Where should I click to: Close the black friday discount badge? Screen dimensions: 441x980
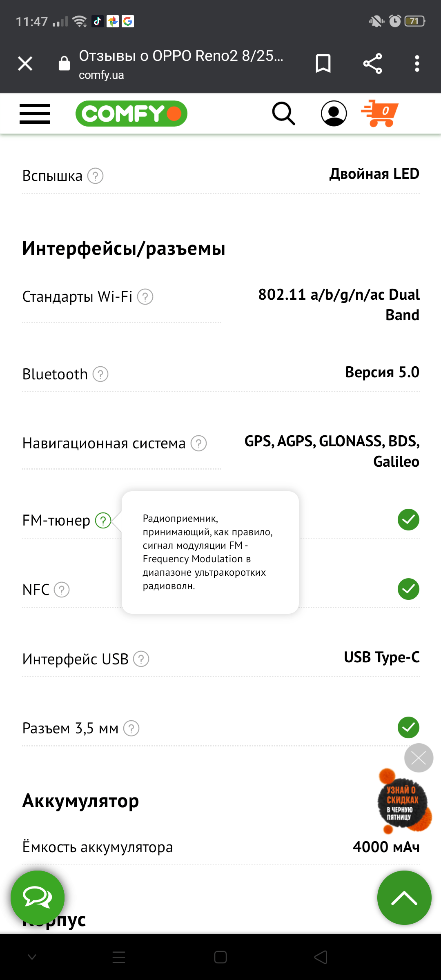click(x=419, y=758)
